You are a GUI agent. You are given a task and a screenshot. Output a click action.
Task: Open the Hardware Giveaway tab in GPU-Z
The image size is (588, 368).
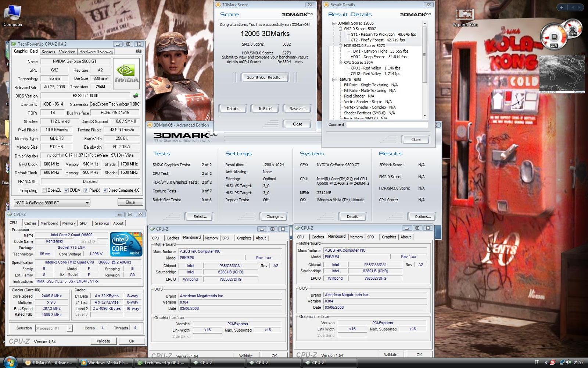coord(96,52)
